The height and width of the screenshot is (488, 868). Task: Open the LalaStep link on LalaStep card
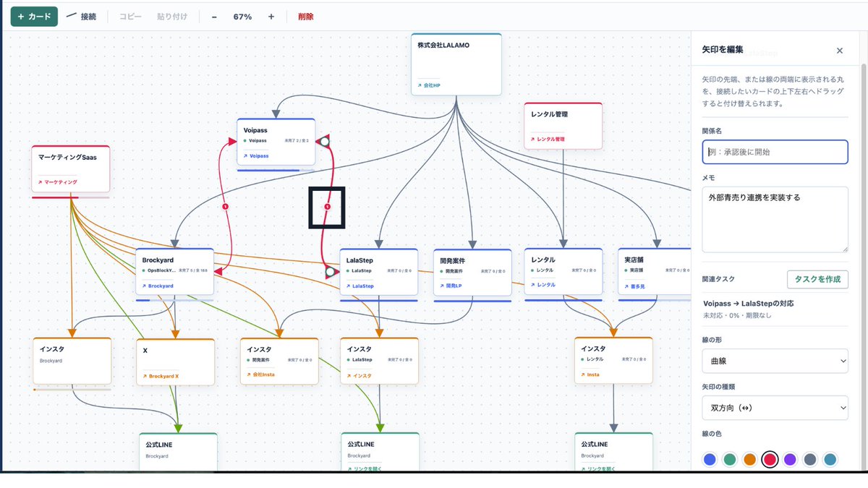[x=359, y=286]
